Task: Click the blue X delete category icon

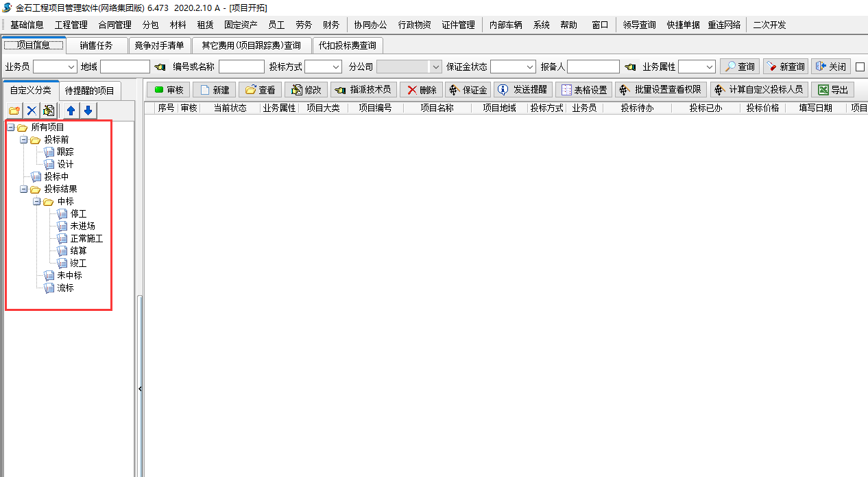Action: click(32, 110)
